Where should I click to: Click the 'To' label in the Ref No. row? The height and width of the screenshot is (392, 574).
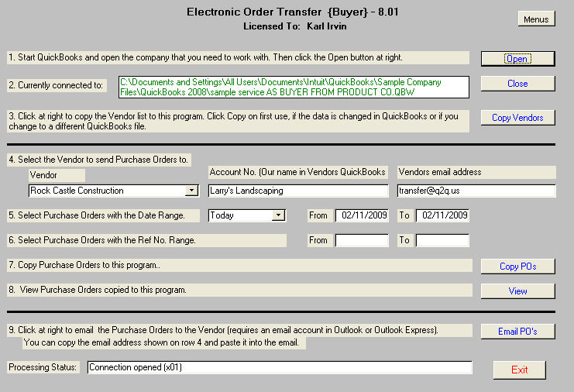click(x=404, y=240)
